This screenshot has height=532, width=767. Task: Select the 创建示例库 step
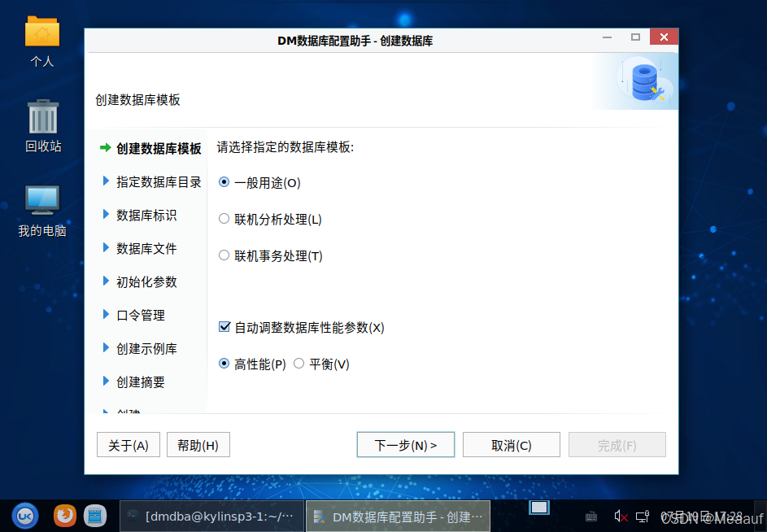(x=146, y=348)
